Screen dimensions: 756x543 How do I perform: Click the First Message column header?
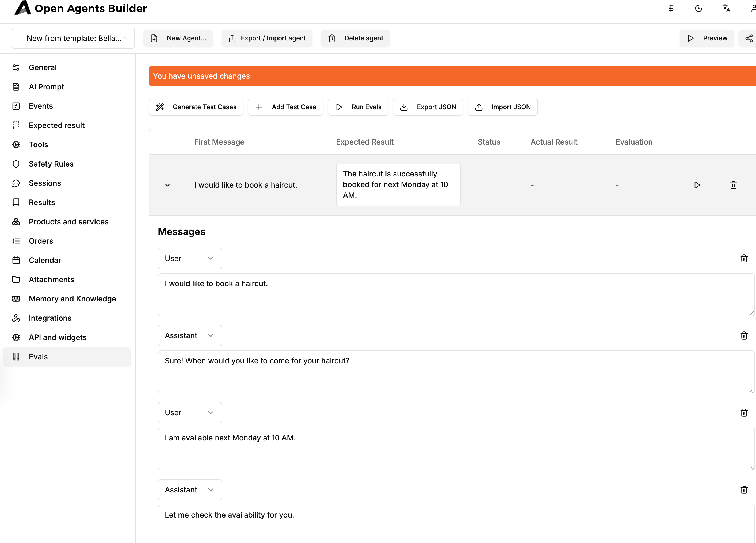[219, 142]
